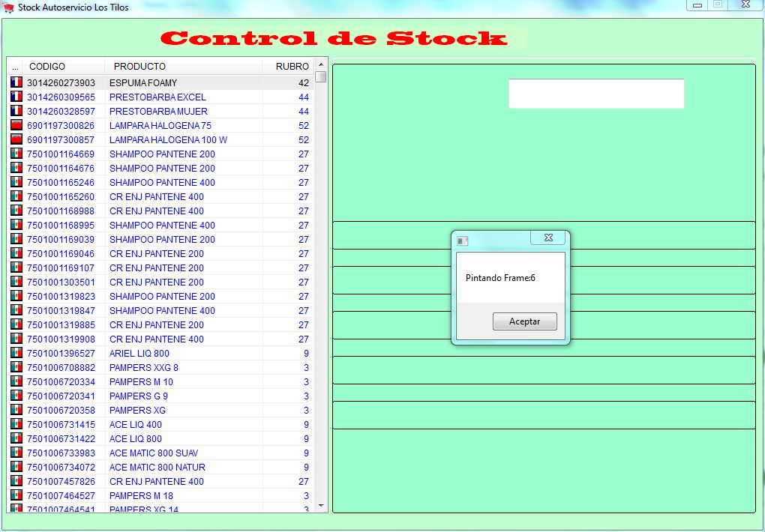This screenshot has height=532, width=765.
Task: Click the white text field in the right panel
Action: point(595,94)
